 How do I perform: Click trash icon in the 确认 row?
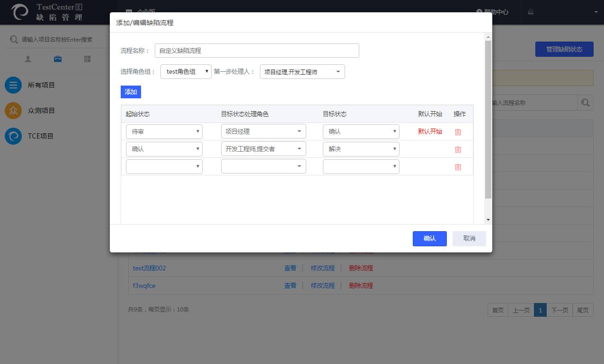pyautogui.click(x=458, y=149)
